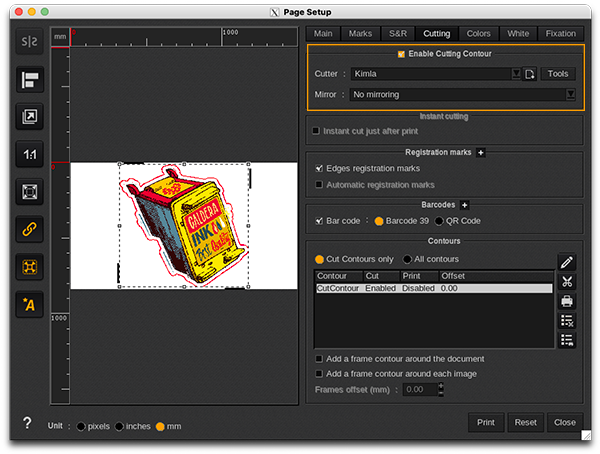Select the QR Code radio option
The image size is (600, 454).
[439, 221]
